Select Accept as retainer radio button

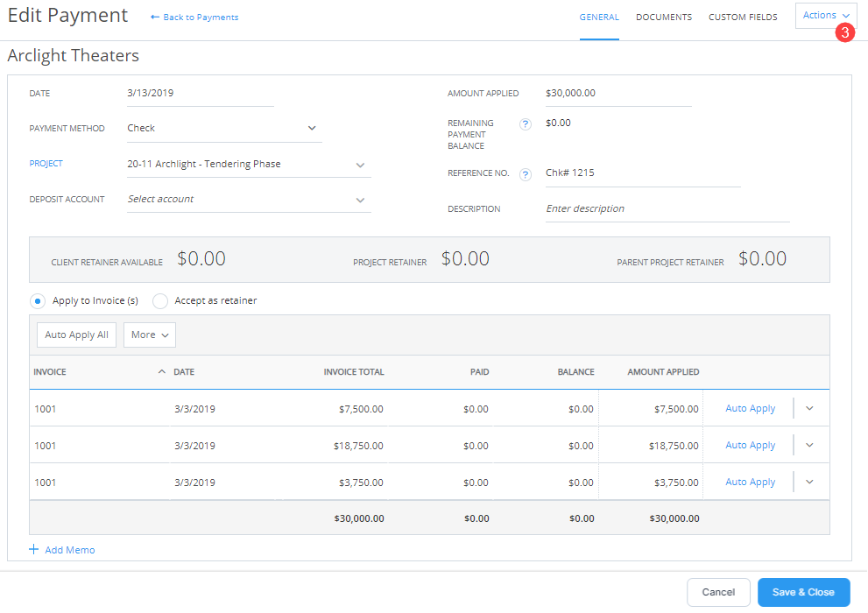tap(160, 301)
